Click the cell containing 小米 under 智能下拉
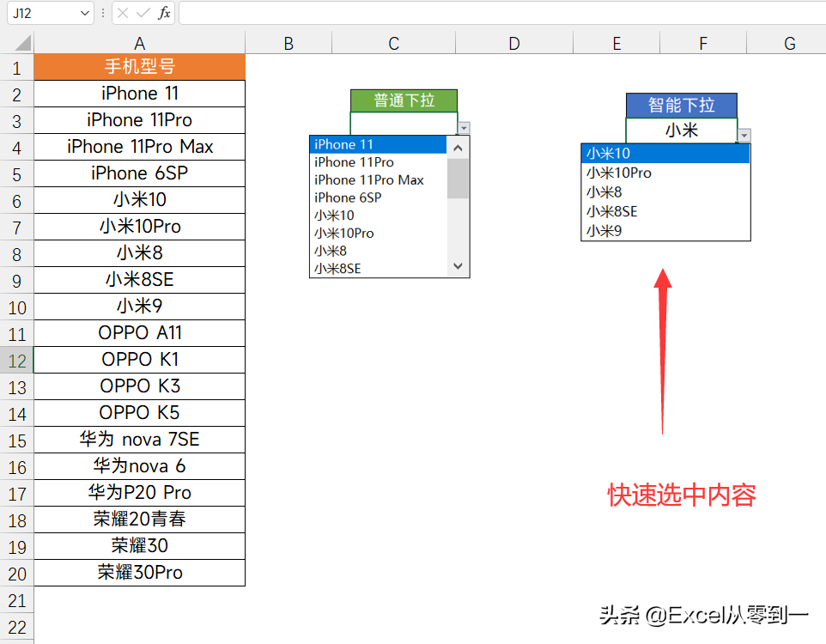 [681, 131]
